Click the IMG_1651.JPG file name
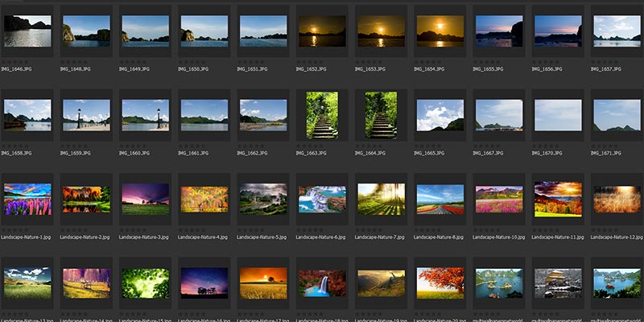Screen dimensions: 644x322 tap(252, 69)
